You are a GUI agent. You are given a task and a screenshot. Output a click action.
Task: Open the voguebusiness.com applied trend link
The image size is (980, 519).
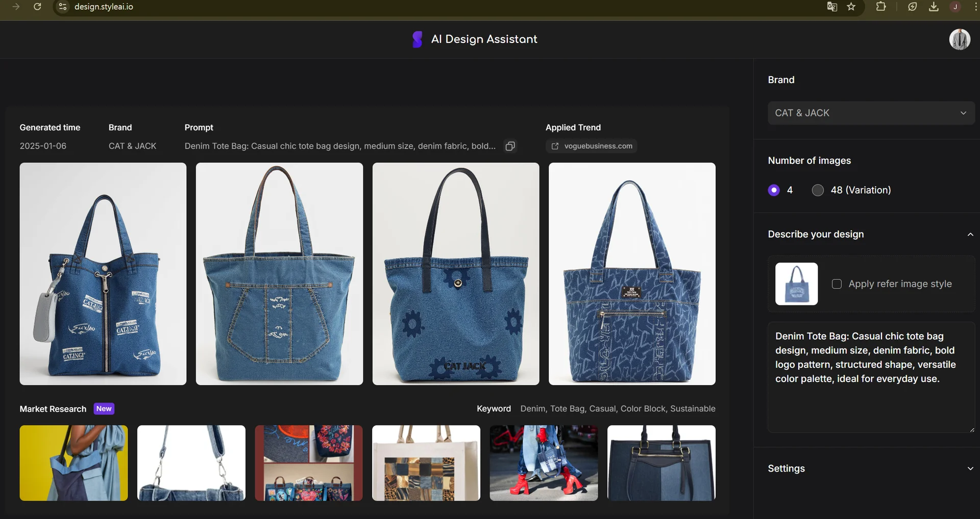[592, 146]
